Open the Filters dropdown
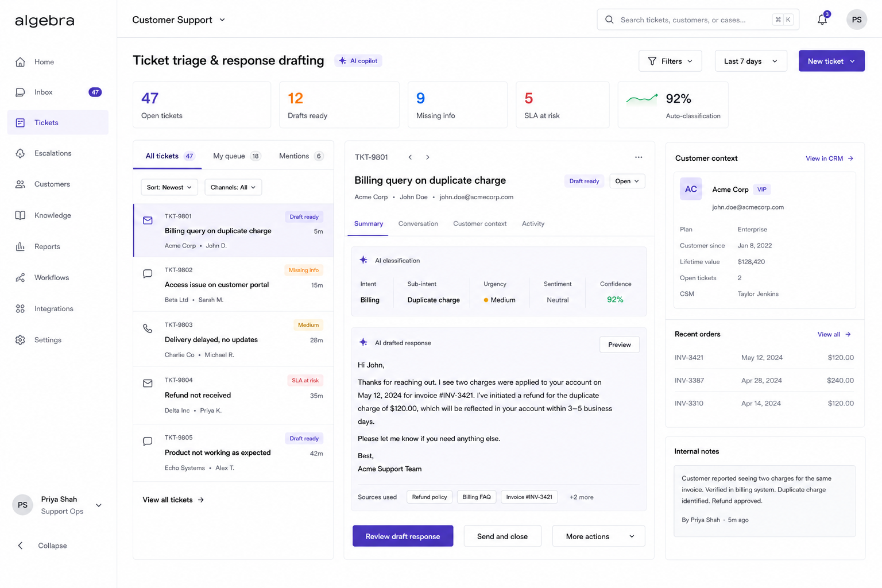The image size is (882, 588). 670,61
